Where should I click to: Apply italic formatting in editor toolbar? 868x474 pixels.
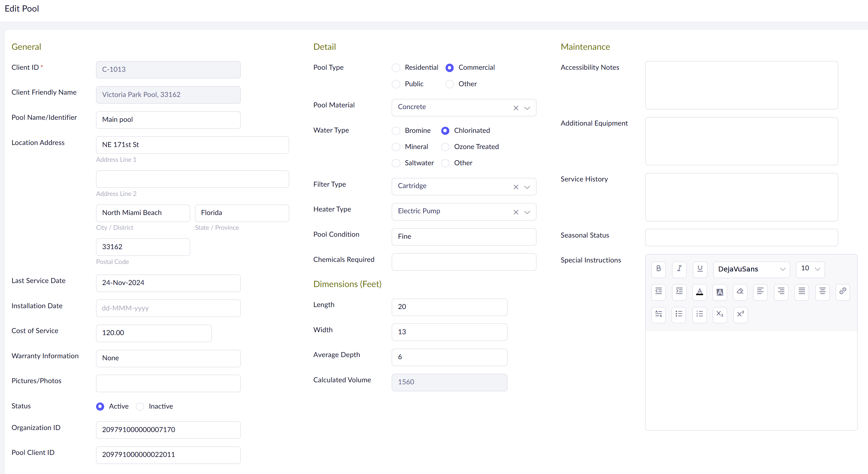tap(679, 269)
